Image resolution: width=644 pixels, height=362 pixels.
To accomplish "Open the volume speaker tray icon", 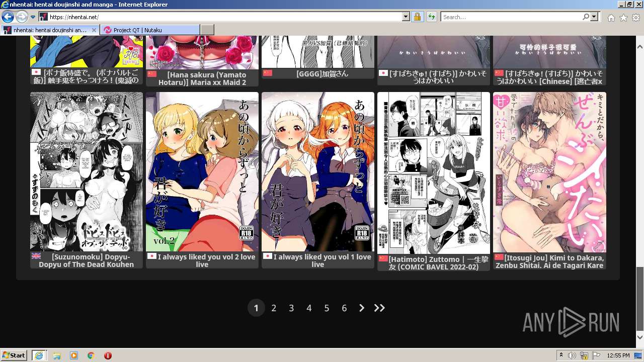I will click(x=573, y=355).
